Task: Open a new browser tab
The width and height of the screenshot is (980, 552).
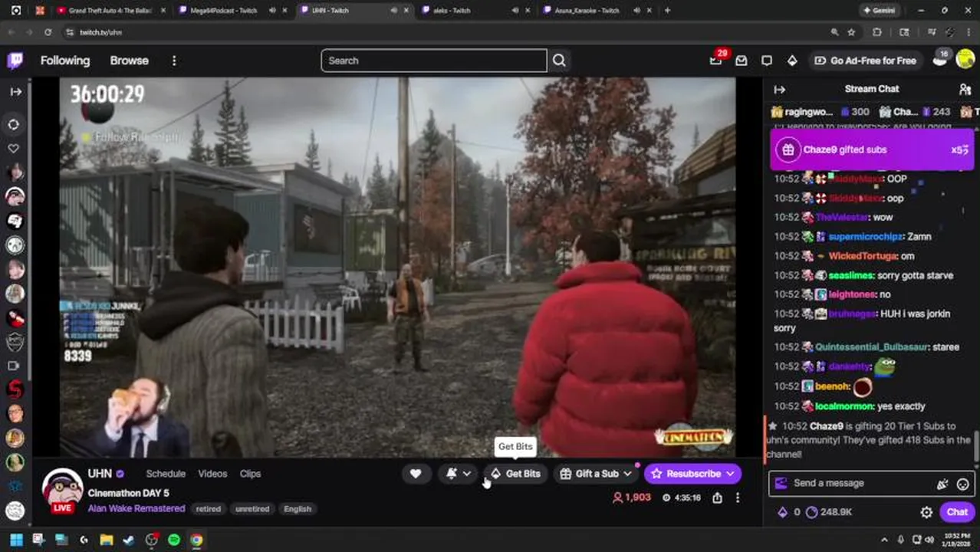Action: tap(667, 11)
